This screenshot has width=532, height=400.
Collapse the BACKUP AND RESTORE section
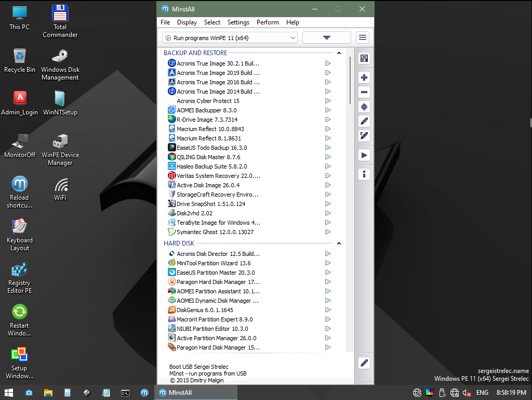[x=339, y=53]
